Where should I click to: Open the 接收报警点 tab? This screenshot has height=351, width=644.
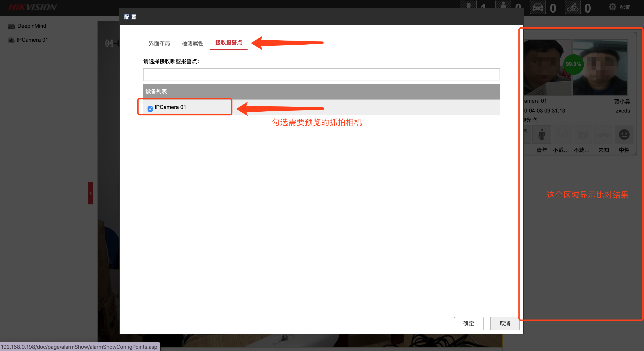[x=228, y=42]
